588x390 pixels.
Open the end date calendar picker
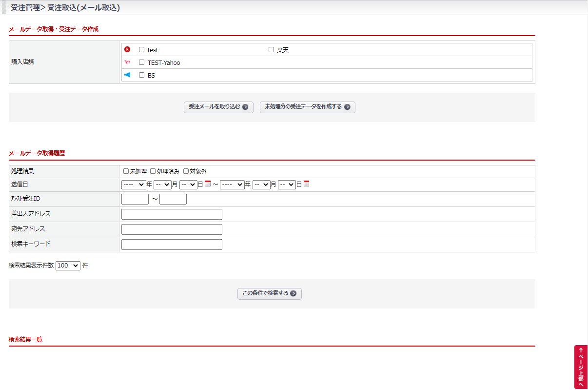(307, 184)
